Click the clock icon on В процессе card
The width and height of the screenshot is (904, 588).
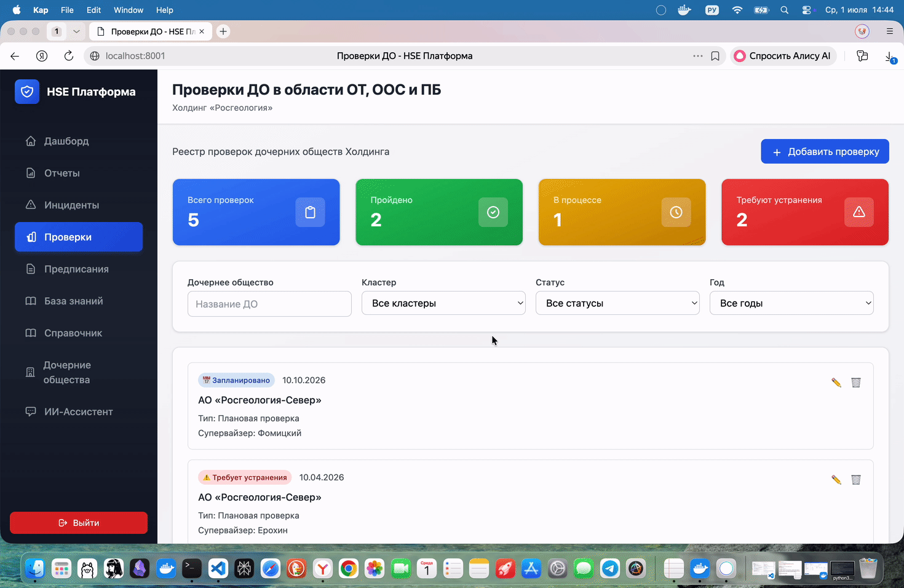tap(676, 212)
